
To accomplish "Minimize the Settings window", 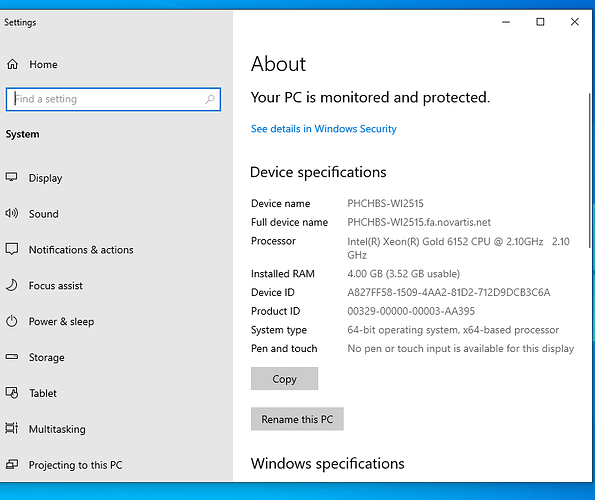I will click(506, 22).
